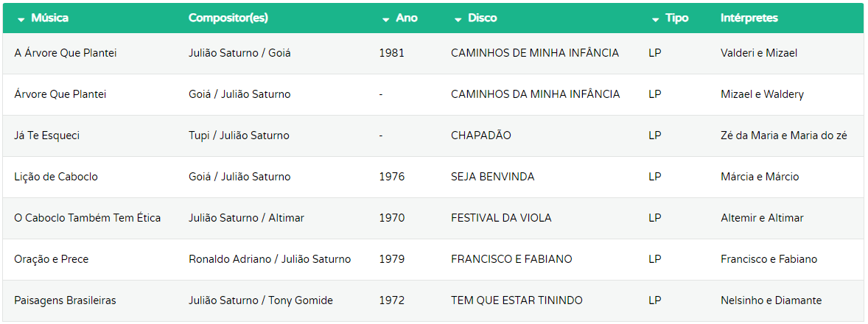
Task: Click the sort arrow beside Música
Action: point(21,19)
